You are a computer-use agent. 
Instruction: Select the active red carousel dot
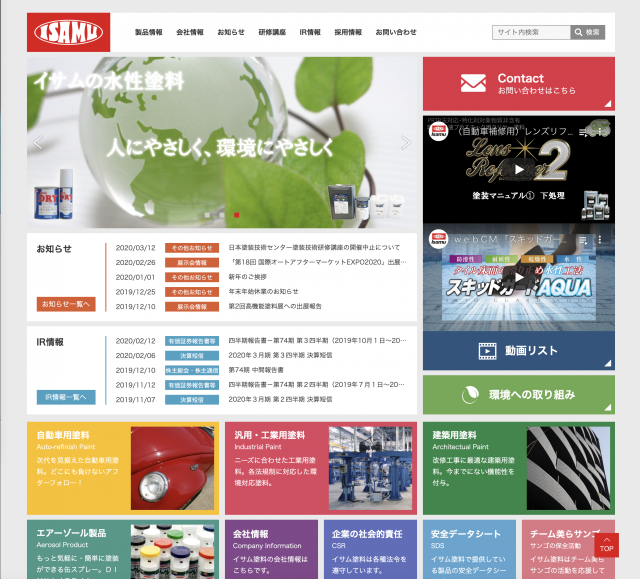click(x=236, y=215)
